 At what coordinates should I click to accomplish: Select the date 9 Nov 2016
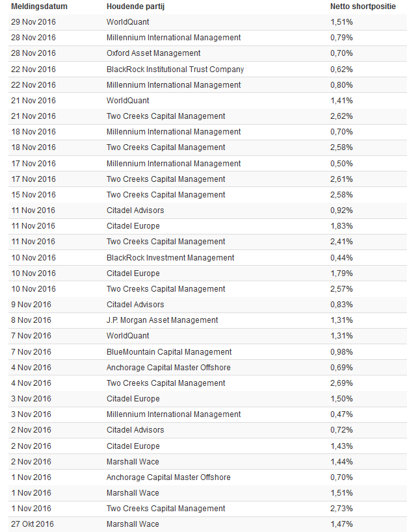pyautogui.click(x=31, y=305)
